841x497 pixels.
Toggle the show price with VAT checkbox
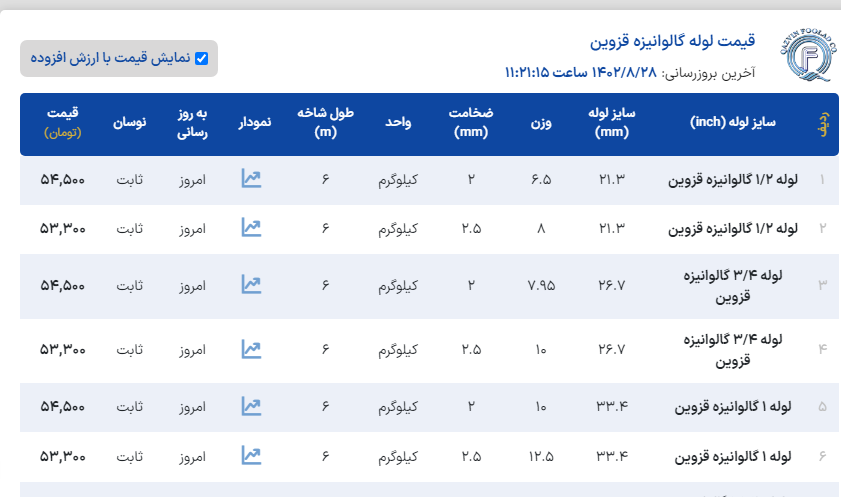[x=202, y=59]
